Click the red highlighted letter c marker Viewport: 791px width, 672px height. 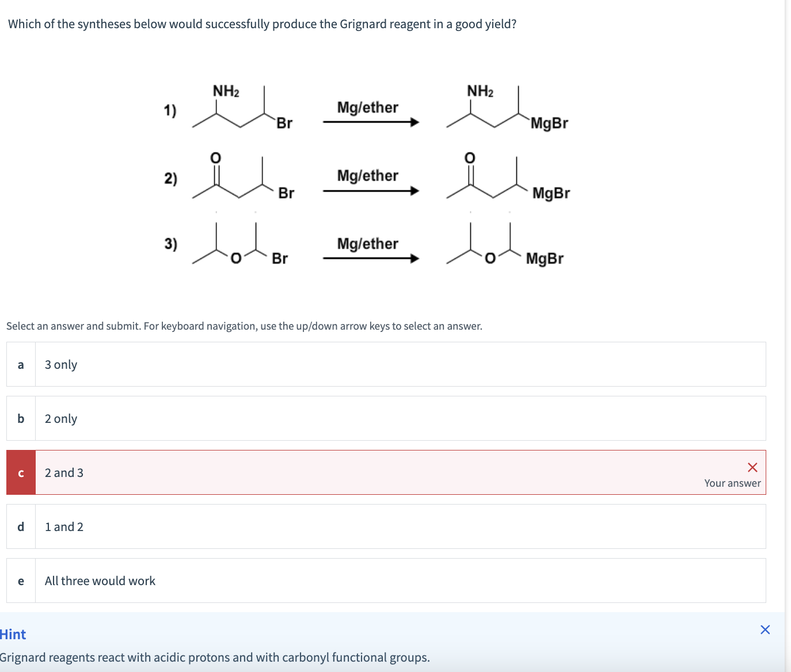pos(20,472)
